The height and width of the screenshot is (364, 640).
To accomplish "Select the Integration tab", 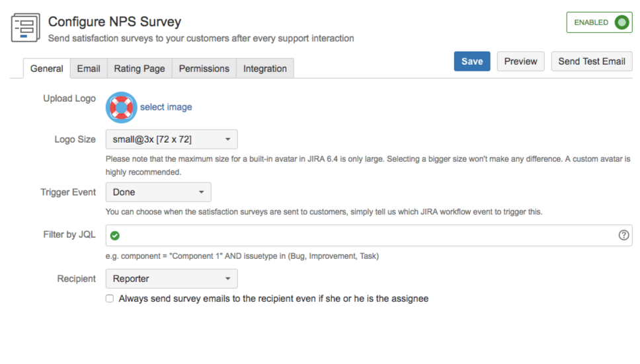I will [265, 69].
